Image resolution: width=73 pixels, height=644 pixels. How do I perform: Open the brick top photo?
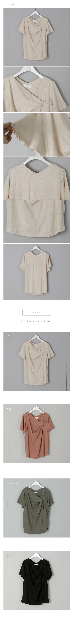(x=36, y=433)
